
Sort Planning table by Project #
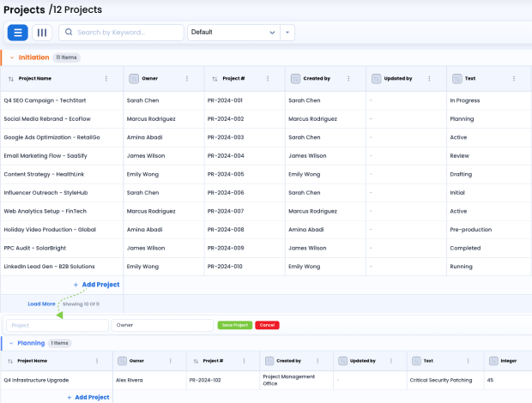[196, 361]
